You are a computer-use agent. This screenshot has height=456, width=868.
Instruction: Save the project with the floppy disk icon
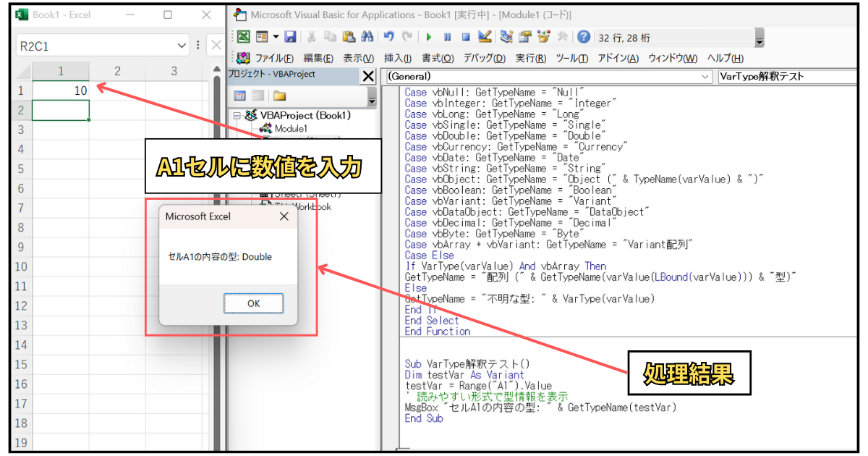(x=290, y=36)
